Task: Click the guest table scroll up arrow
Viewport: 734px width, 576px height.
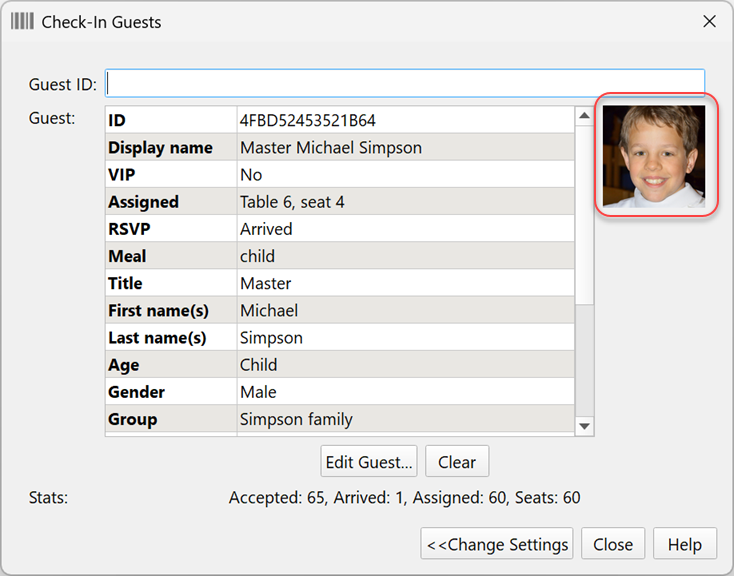Action: click(584, 116)
